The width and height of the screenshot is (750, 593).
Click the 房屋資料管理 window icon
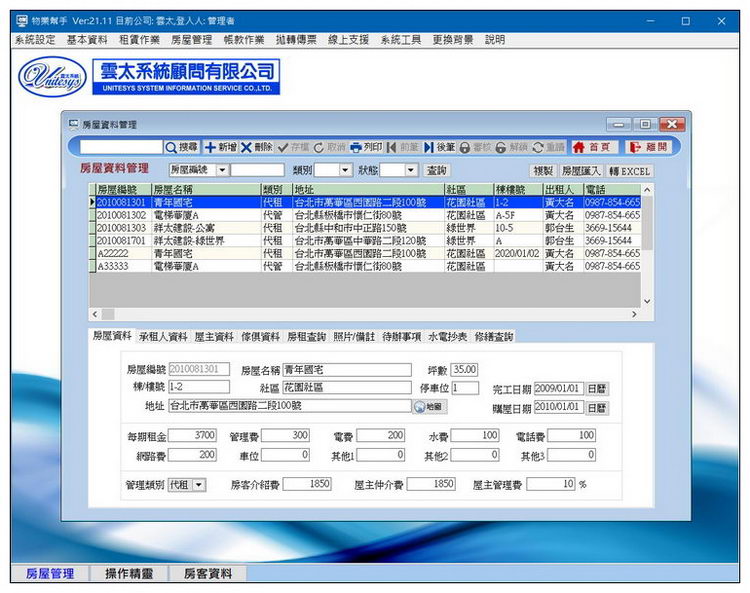click(x=74, y=125)
